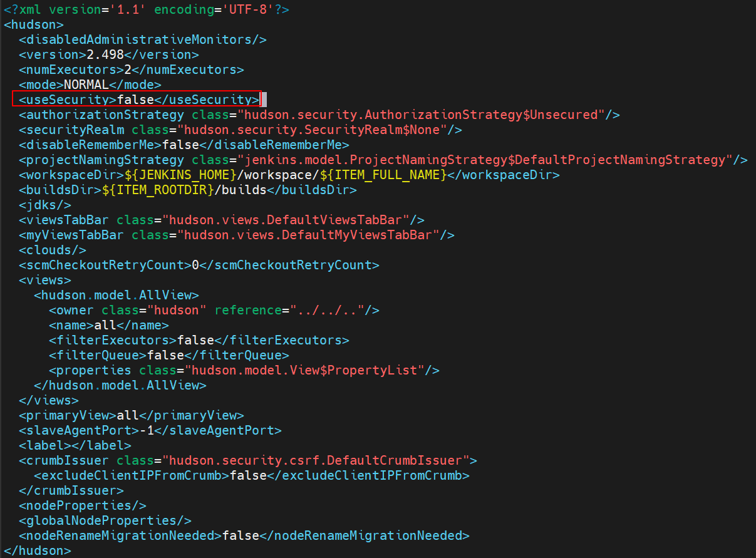Click the block cursor after the useSecurity line
The width and height of the screenshot is (756, 558).
pyautogui.click(x=264, y=100)
